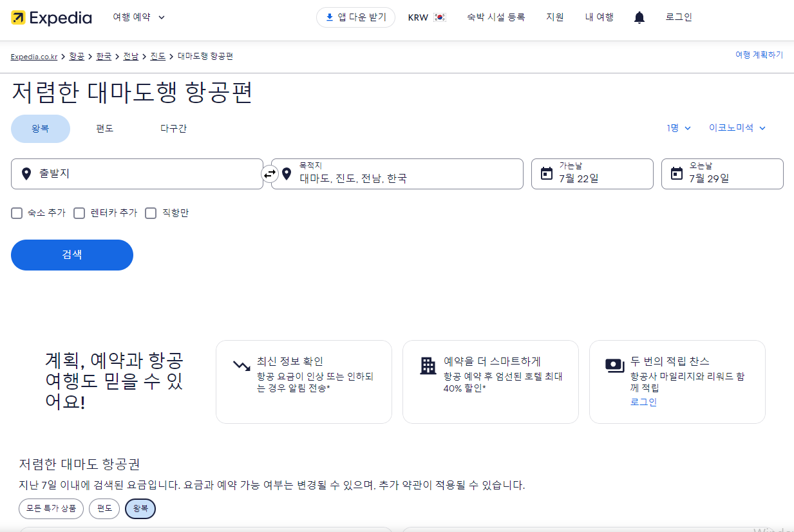The height and width of the screenshot is (532, 794).
Task: Open the 1명 traveler count dropdown
Action: pyautogui.click(x=679, y=128)
